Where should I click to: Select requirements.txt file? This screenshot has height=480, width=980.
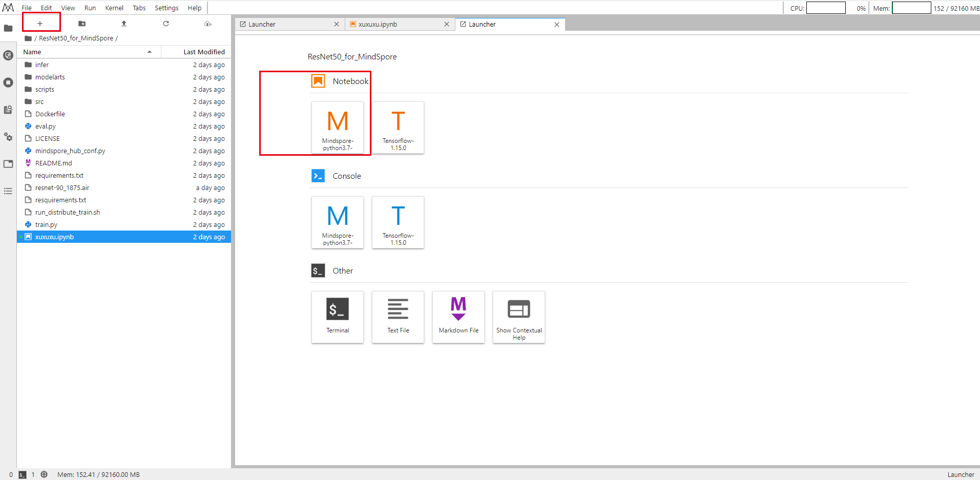coord(124,175)
